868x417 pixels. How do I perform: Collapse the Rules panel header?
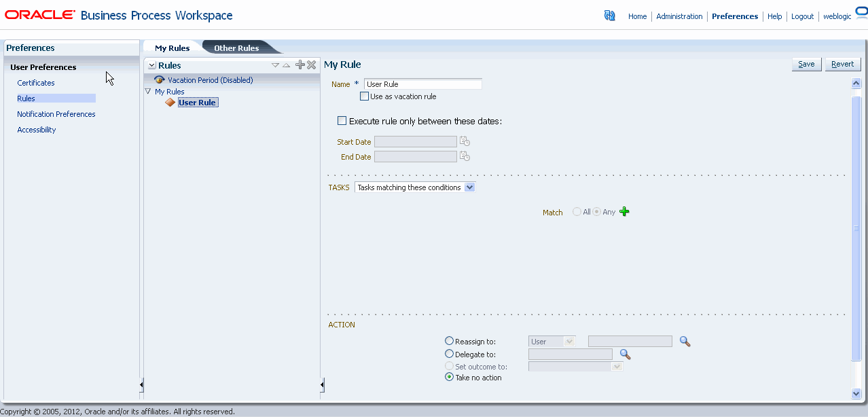[151, 65]
